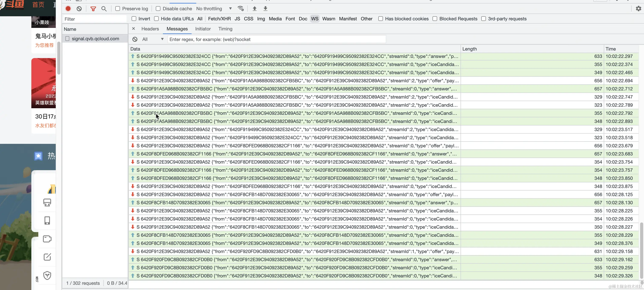Clear the network log

pos(79,9)
